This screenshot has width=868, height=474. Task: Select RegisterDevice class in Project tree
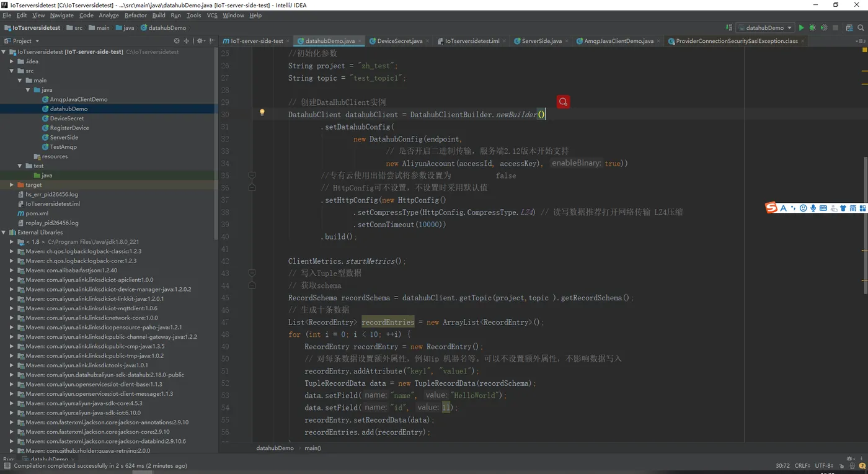69,128
